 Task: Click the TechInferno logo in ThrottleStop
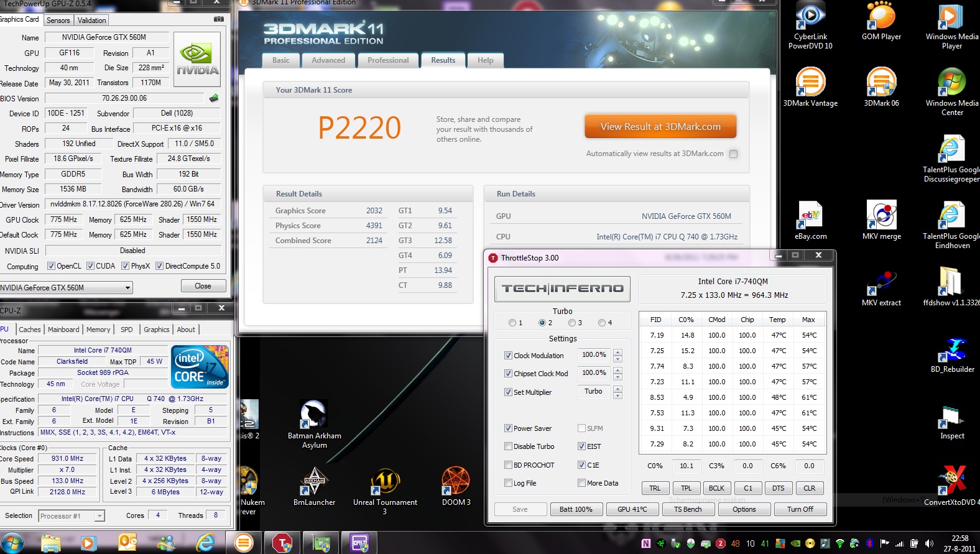[x=562, y=289]
